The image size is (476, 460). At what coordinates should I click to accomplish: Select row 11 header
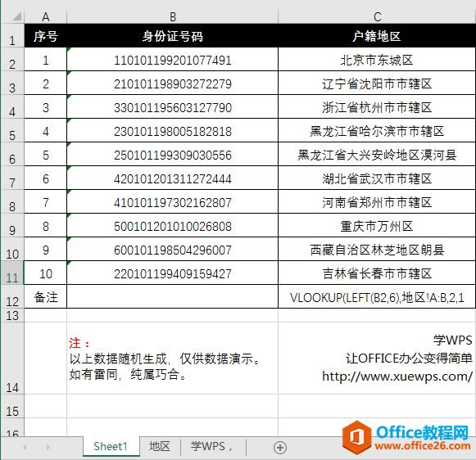point(12,273)
